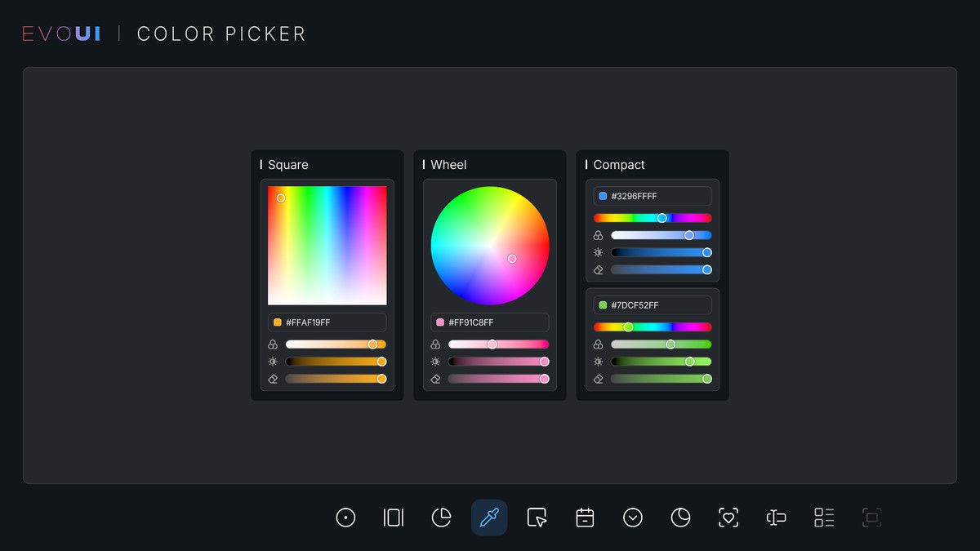Screen dimensions: 980x551
Task: Select the Wheel panel title
Action: click(x=448, y=165)
